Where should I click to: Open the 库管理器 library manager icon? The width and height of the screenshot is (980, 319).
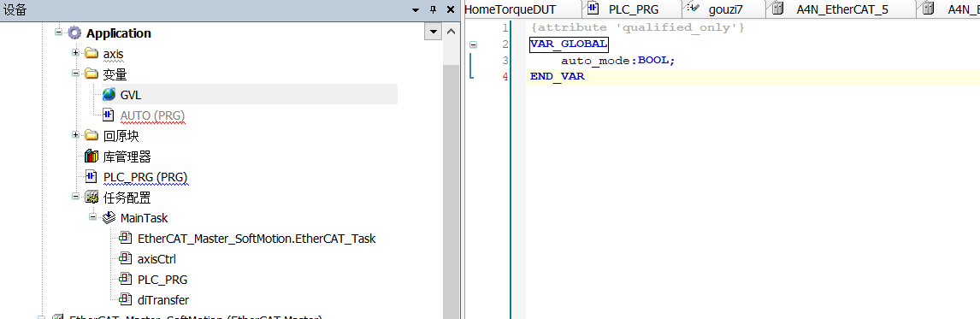[x=92, y=157]
